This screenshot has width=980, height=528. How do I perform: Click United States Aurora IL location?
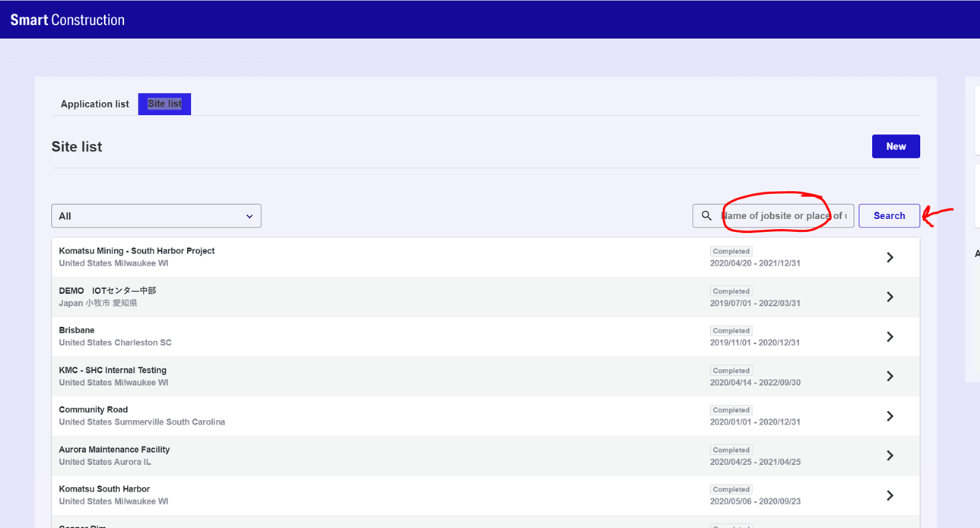tap(105, 462)
